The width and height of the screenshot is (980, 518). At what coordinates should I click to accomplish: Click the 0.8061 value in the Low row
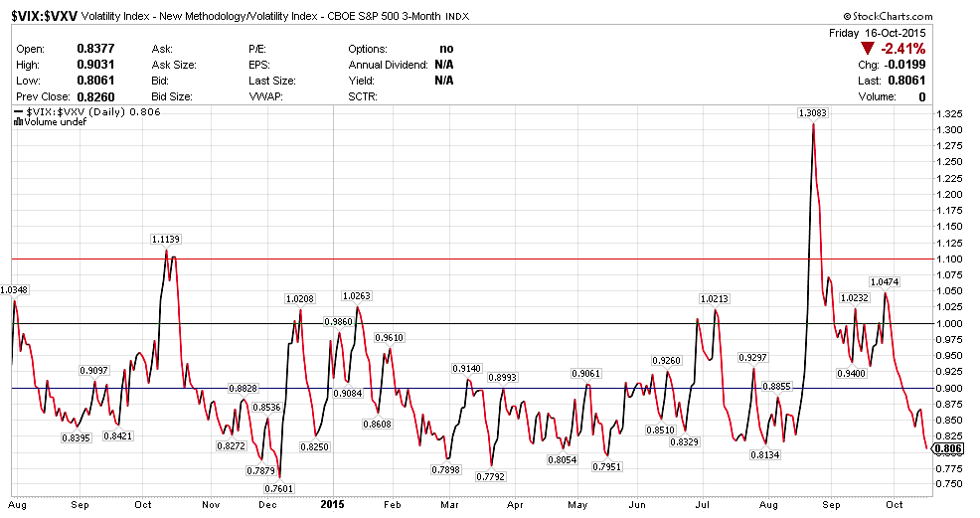[95, 81]
